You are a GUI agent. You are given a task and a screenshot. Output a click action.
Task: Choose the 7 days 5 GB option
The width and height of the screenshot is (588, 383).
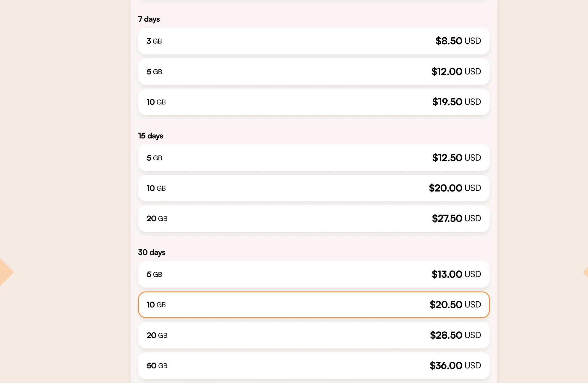tap(314, 72)
